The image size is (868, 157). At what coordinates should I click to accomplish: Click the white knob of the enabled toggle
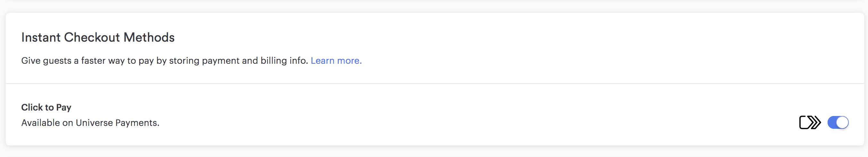842,122
